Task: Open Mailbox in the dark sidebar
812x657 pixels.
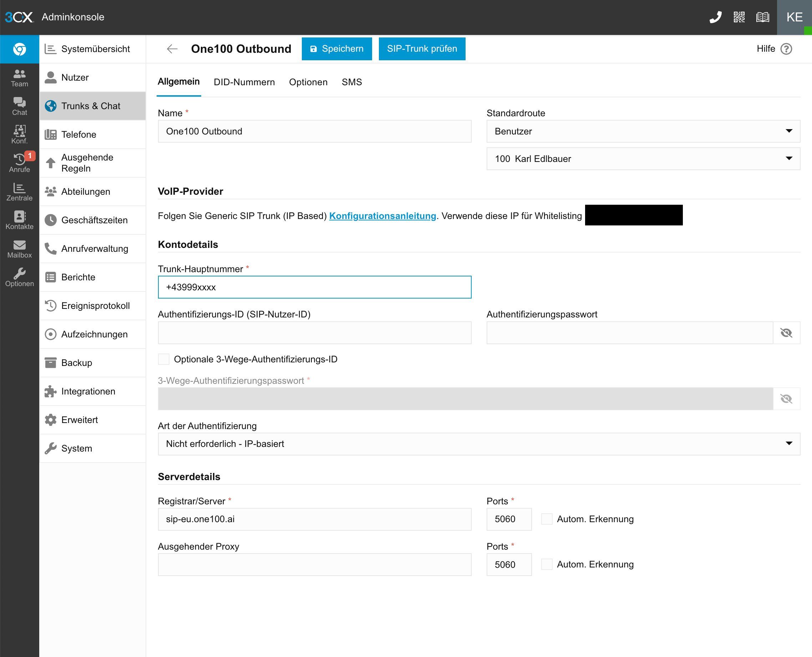Action: pyautogui.click(x=19, y=249)
